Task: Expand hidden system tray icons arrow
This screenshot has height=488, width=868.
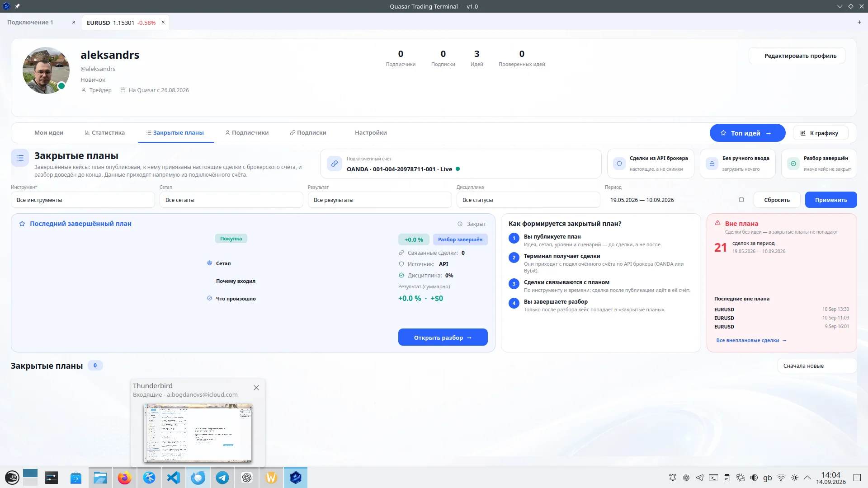Action: pyautogui.click(x=807, y=478)
